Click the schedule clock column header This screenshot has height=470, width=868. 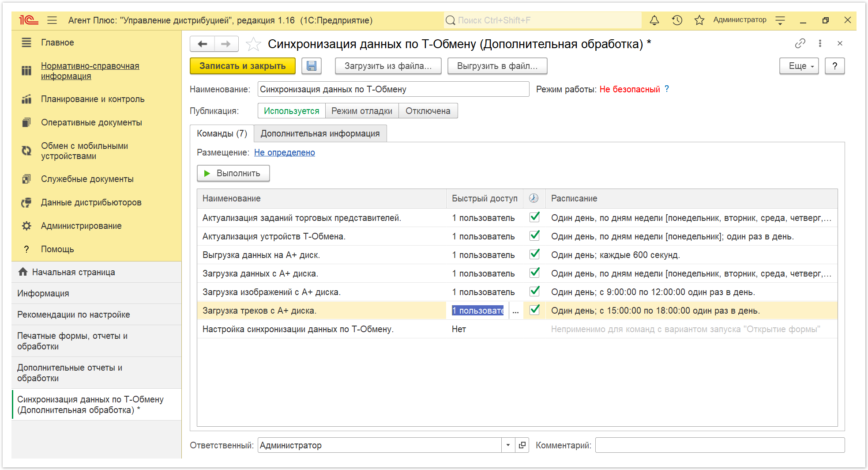point(534,198)
